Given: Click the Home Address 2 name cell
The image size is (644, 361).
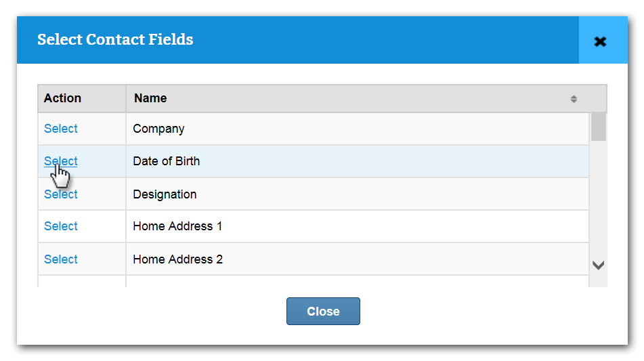Looking at the screenshot, I should [177, 259].
